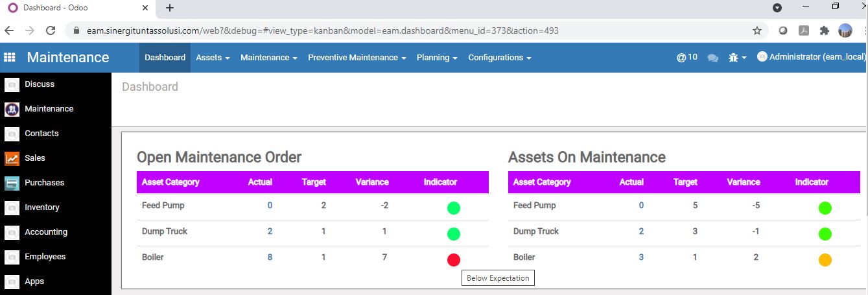Open the Planning menu
This screenshot has width=868, height=295.
[x=437, y=58]
